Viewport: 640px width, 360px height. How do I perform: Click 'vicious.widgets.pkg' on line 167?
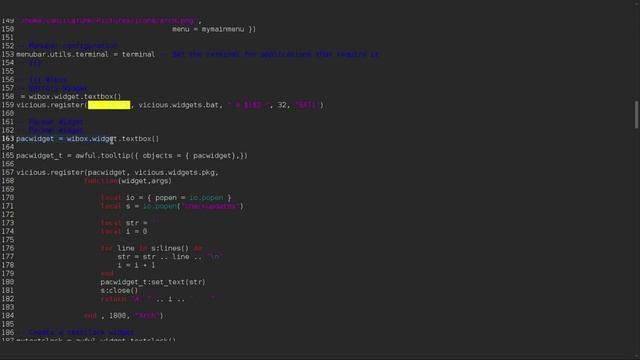[174, 173]
